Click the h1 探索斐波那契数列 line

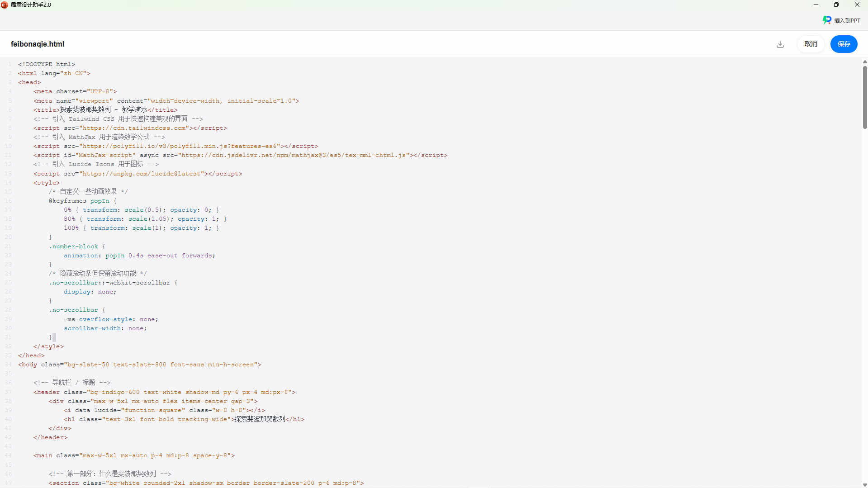click(184, 419)
